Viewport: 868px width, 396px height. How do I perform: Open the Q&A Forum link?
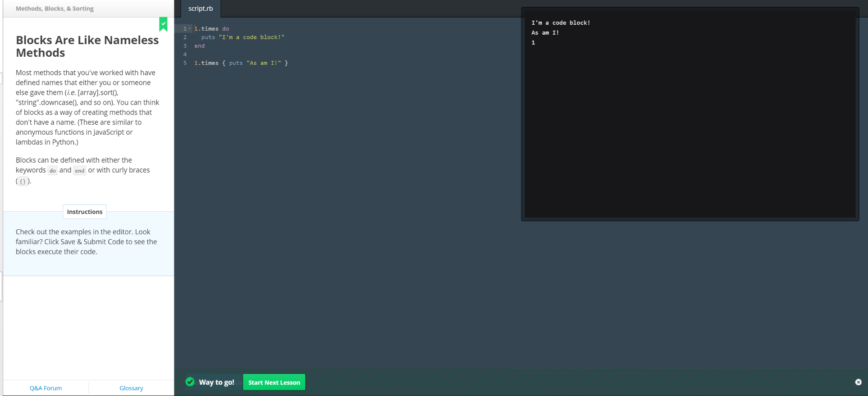(46, 388)
